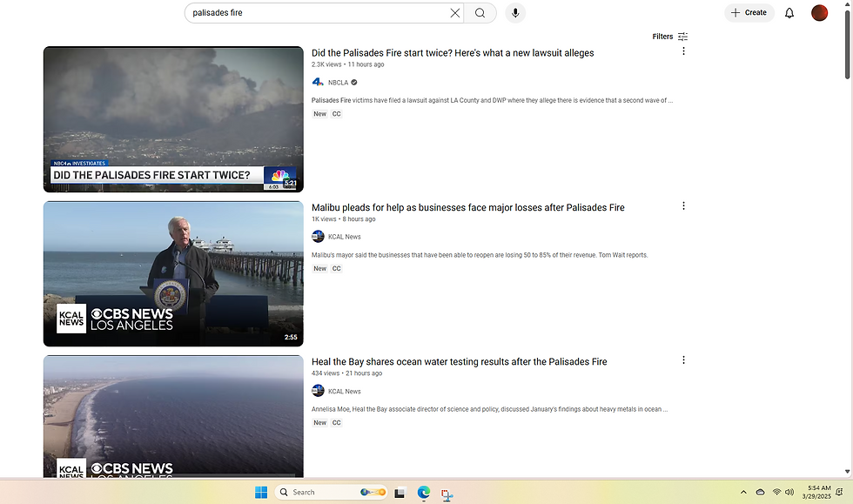Start voice search with the microphone icon

coord(515,13)
